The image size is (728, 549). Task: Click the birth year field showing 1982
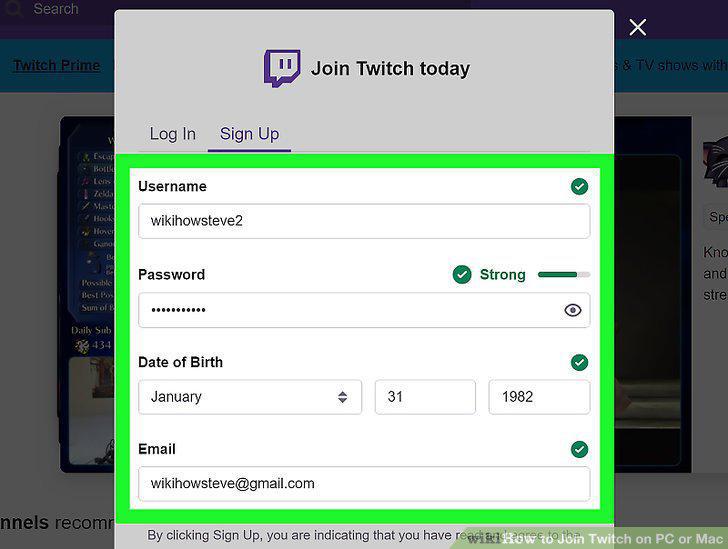click(x=540, y=397)
